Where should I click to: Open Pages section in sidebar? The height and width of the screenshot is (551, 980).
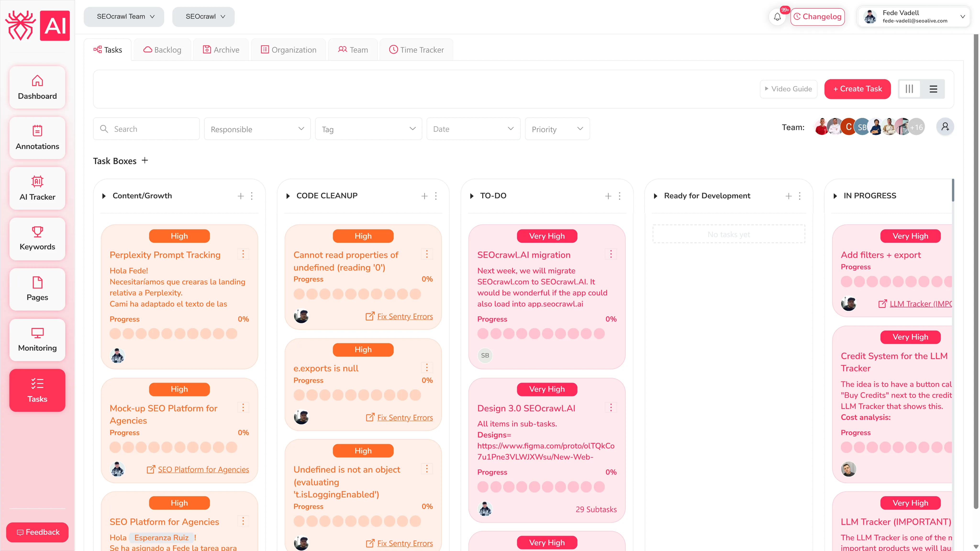point(37,289)
